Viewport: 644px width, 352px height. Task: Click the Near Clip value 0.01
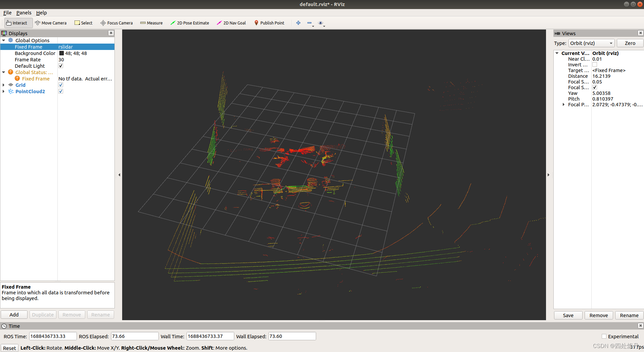[597, 59]
